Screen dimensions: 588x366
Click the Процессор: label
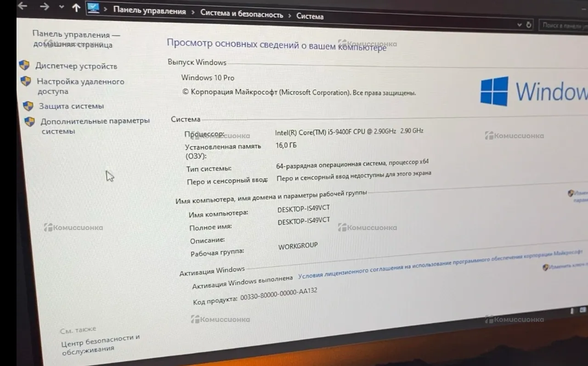(x=204, y=134)
